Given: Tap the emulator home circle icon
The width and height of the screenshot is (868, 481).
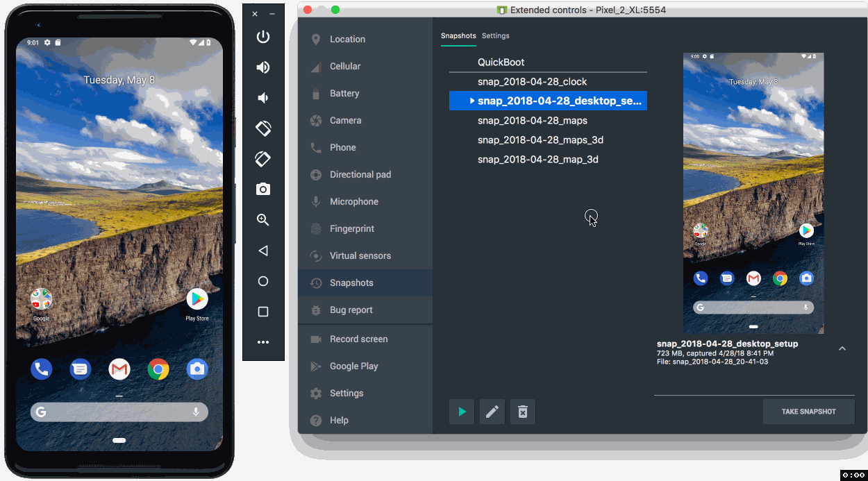Looking at the screenshot, I should (x=263, y=281).
